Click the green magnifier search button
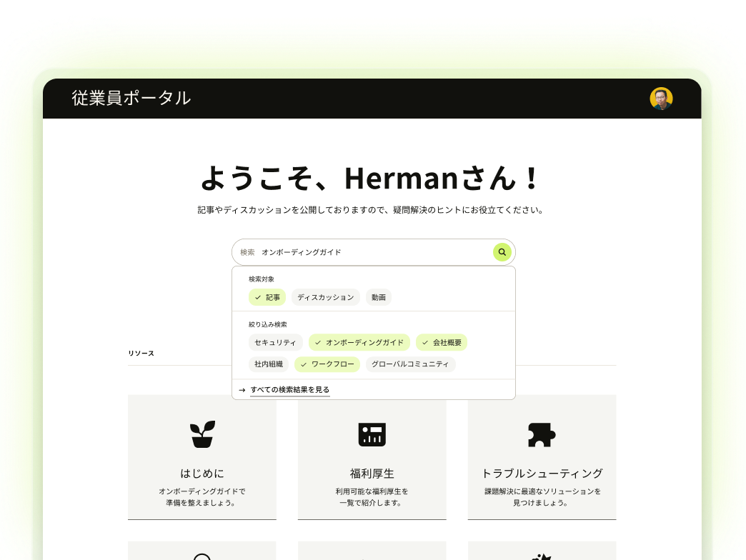Screen dimensions: 746x560 tap(502, 252)
